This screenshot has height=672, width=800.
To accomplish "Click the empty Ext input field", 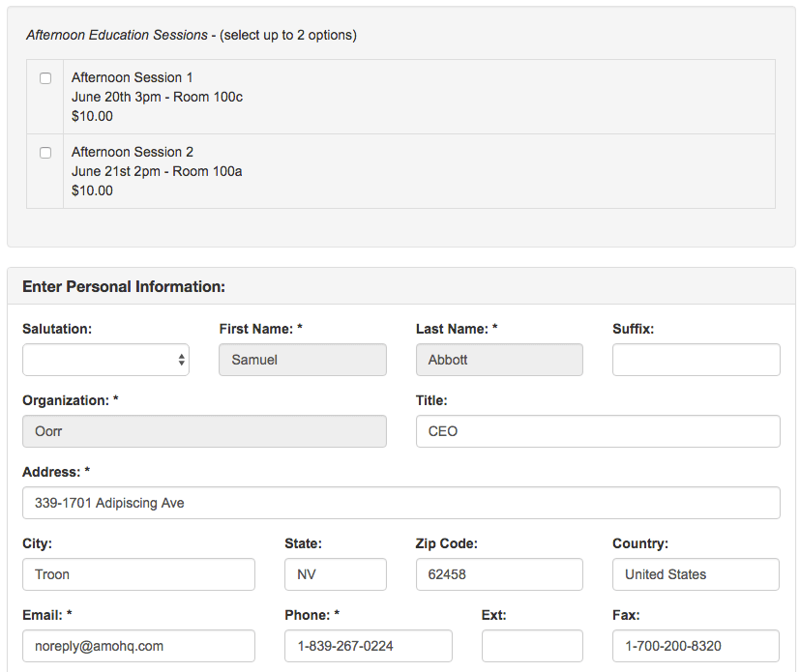I will point(532,646).
